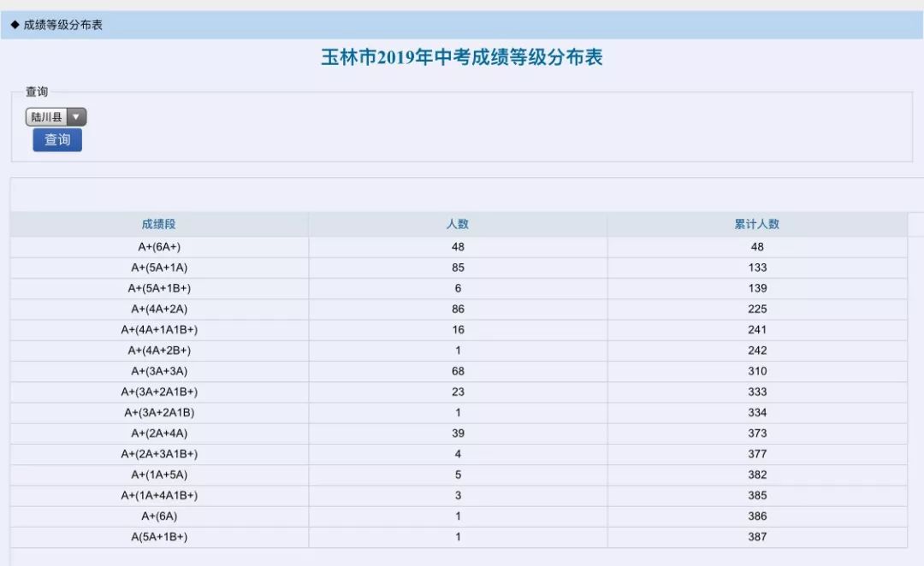Click the 累计人数 column header

click(756, 224)
